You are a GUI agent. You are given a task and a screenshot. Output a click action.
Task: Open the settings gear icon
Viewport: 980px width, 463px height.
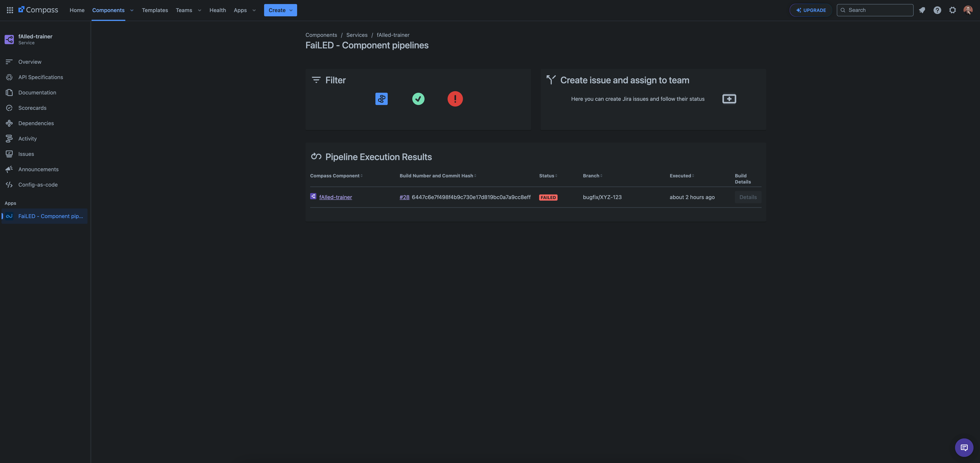tap(952, 10)
